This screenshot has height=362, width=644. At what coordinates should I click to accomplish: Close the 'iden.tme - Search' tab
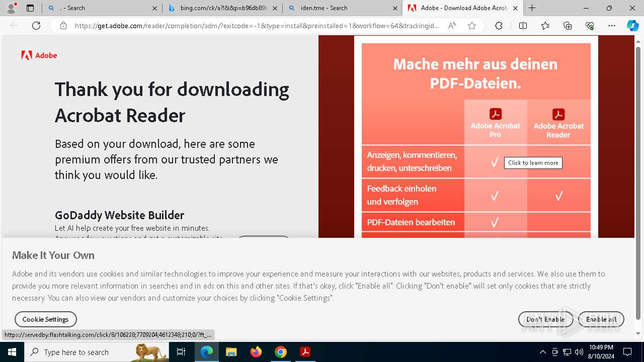pyautogui.click(x=395, y=8)
